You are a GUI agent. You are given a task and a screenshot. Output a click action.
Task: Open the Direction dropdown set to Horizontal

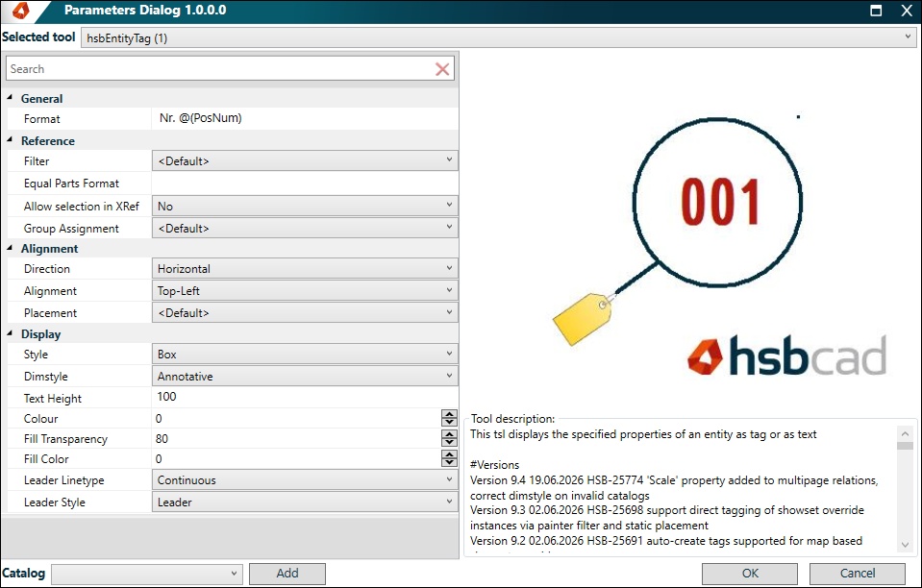coord(305,268)
